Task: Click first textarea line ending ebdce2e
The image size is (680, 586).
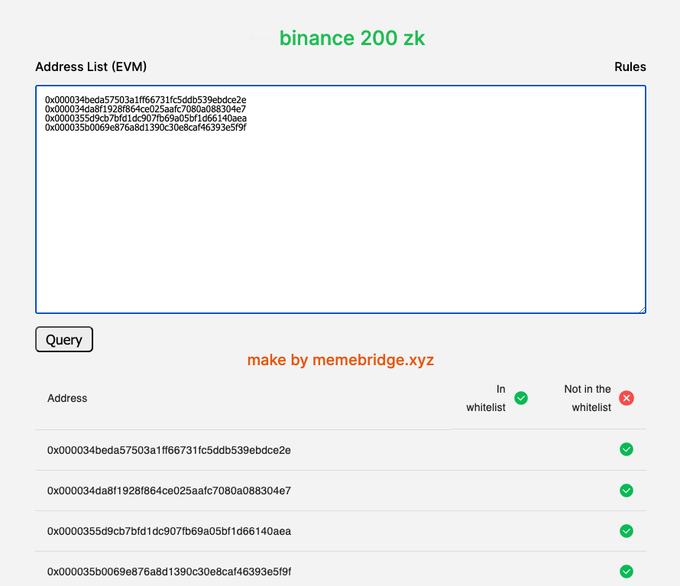Action: coord(146,100)
